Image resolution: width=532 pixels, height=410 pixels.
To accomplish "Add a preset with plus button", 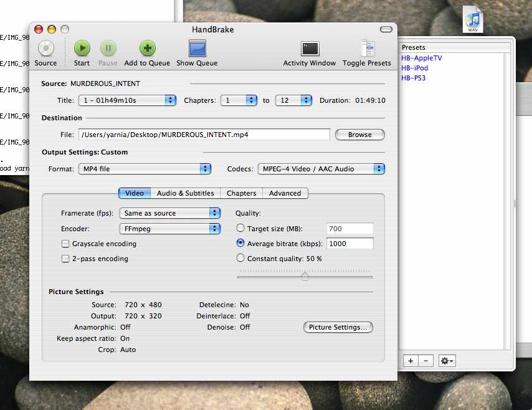I will 411,361.
